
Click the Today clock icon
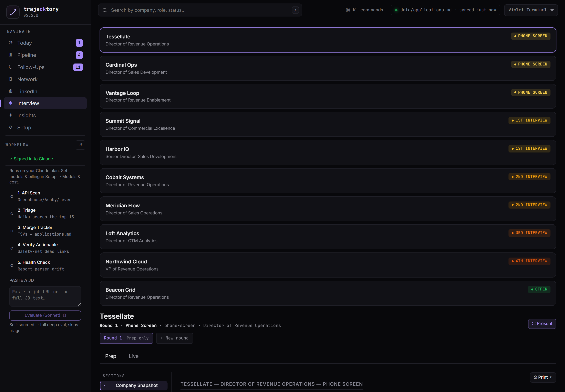pos(11,43)
